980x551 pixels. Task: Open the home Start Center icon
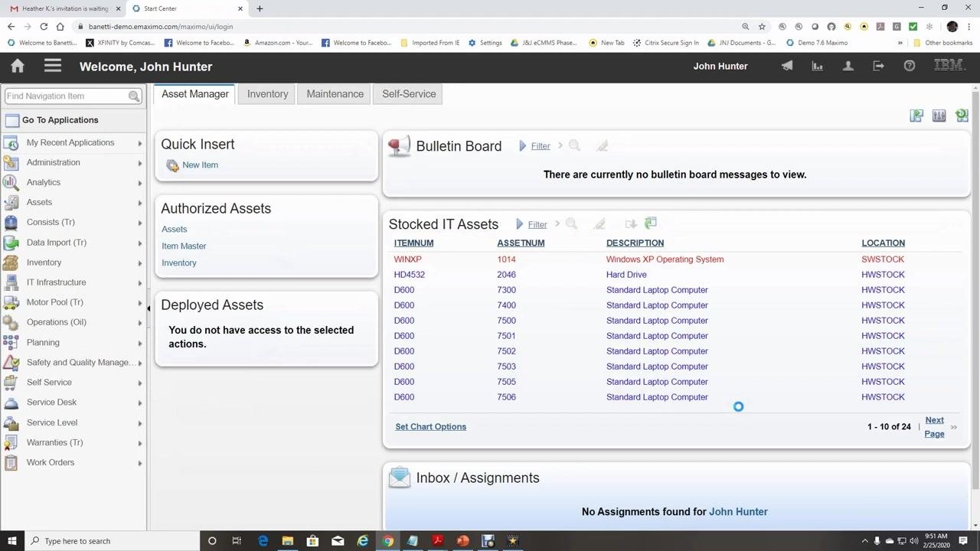(18, 67)
